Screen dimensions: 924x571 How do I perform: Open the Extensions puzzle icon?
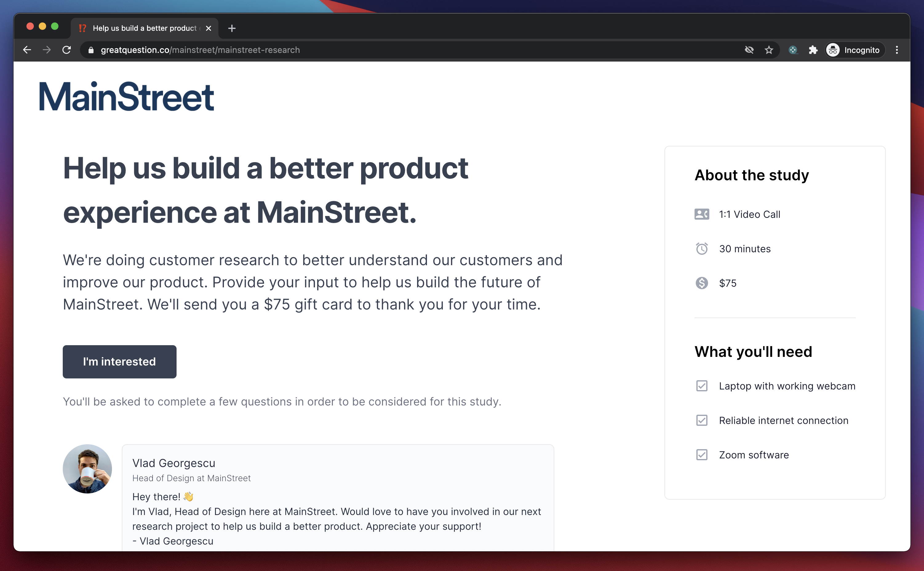click(813, 50)
